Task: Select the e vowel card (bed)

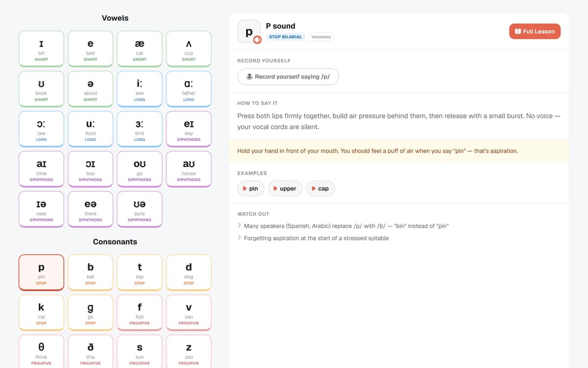Action: (91, 49)
